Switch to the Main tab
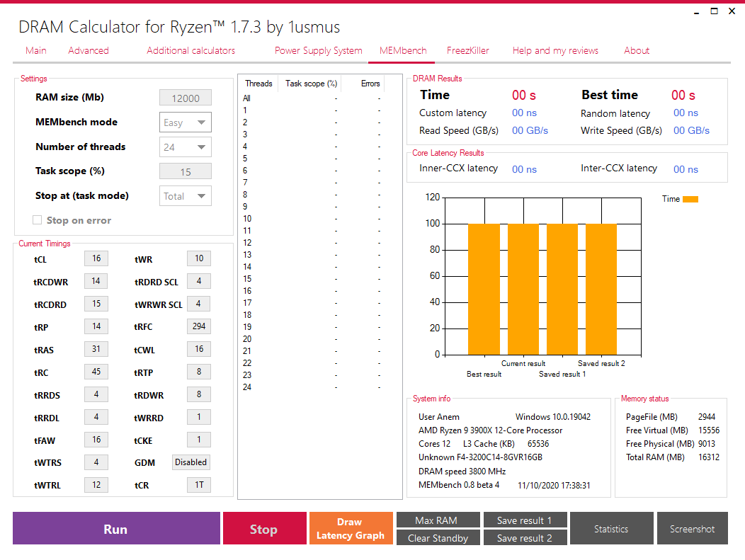Image resolution: width=745 pixels, height=560 pixels. [x=35, y=50]
